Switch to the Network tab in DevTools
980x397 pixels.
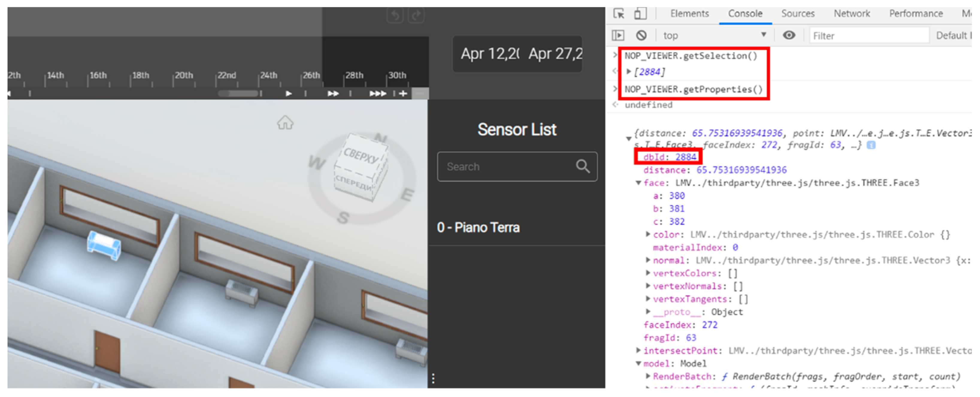tap(852, 13)
